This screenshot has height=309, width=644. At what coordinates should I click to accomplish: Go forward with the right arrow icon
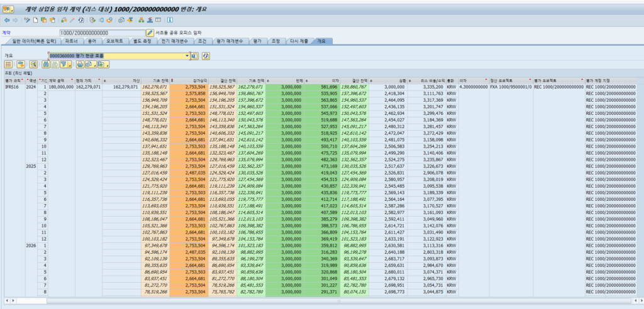15,20
